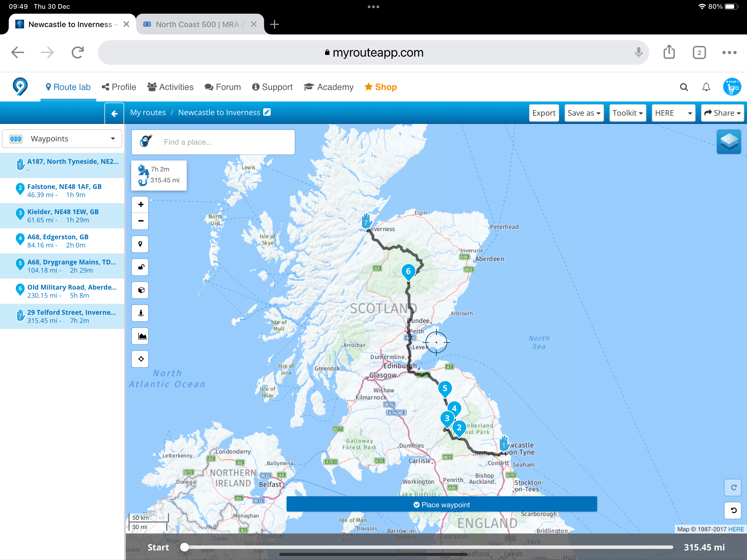Image resolution: width=747 pixels, height=560 pixels.
Task: Select waypoint Kielder, NE48 1EW
Action: point(62,215)
